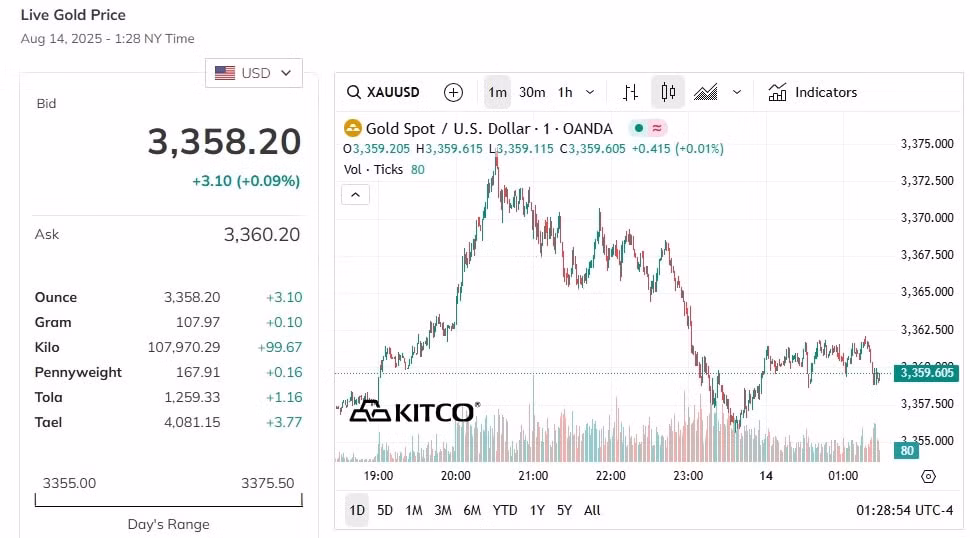Add a symbol to compare with the plus icon
The height and width of the screenshot is (538, 970).
point(453,92)
